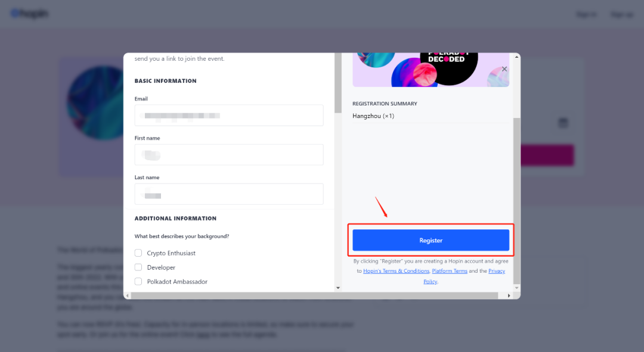Open Hopin's Terms & Conditions link
Image resolution: width=644 pixels, height=352 pixels.
pyautogui.click(x=396, y=271)
